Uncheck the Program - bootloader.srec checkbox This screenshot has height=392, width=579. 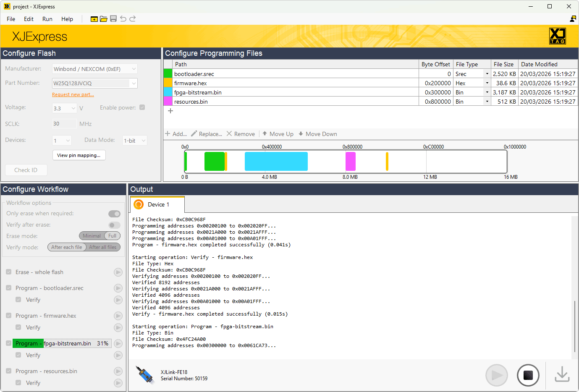[x=9, y=288]
